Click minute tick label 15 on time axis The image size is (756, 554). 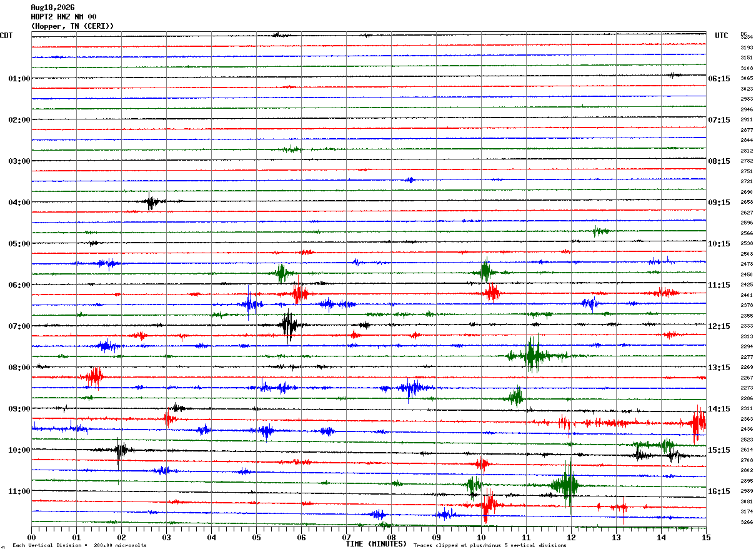coord(706,537)
